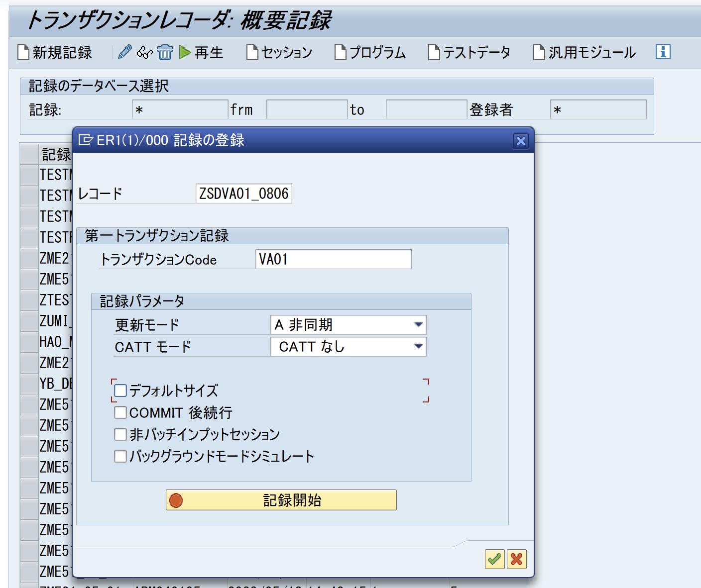
Task: Click the glasses display icon
Action: coord(144,52)
